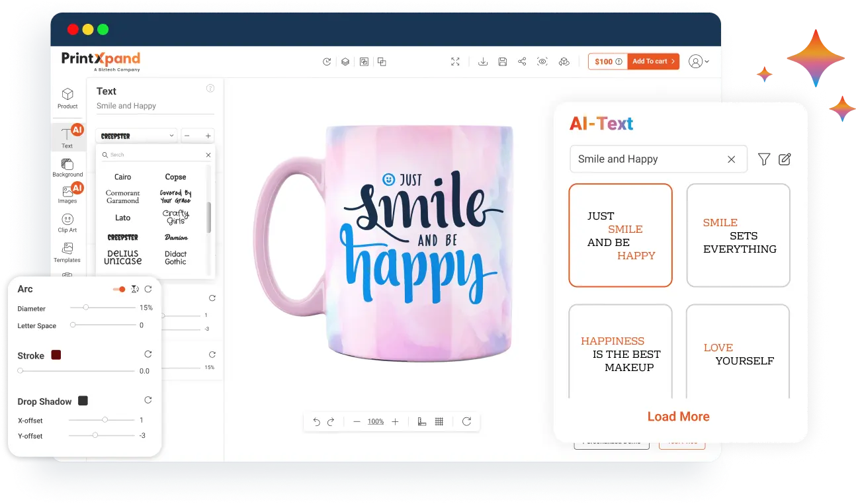
Task: Choose the Lato font
Action: tap(122, 218)
